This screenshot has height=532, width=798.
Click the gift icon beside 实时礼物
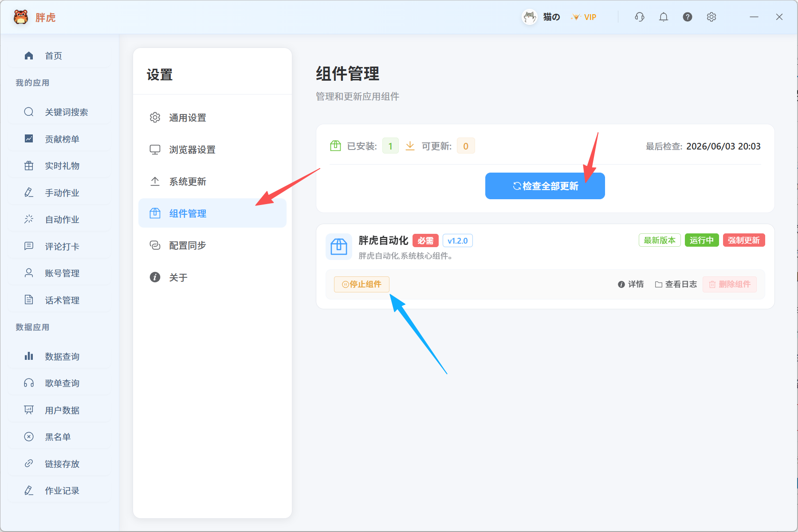click(29, 166)
